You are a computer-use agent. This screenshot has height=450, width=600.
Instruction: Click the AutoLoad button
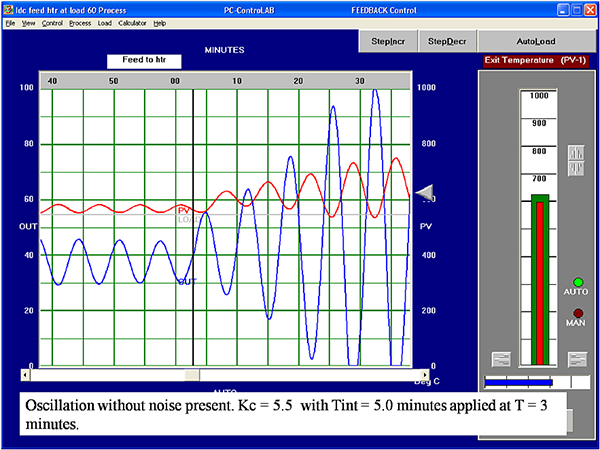[536, 41]
